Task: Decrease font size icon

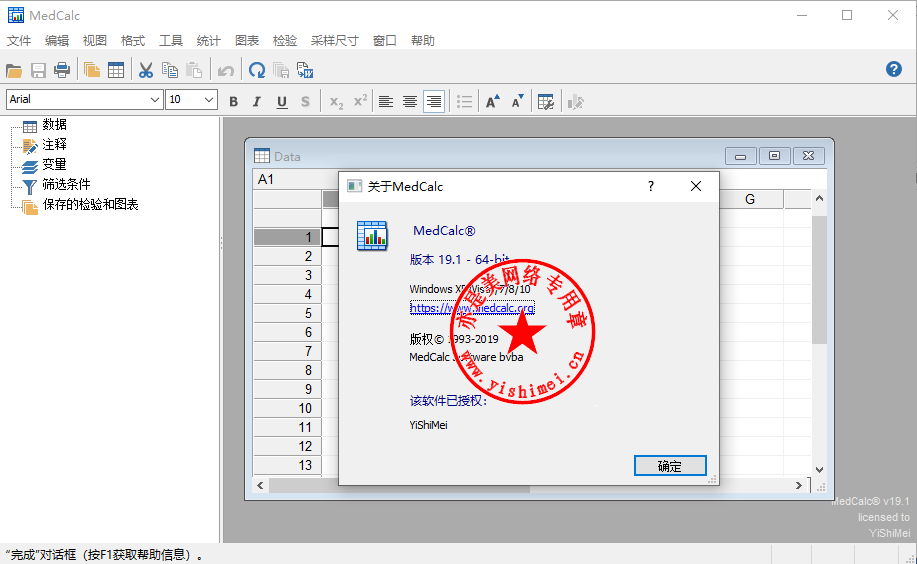Action: (518, 102)
